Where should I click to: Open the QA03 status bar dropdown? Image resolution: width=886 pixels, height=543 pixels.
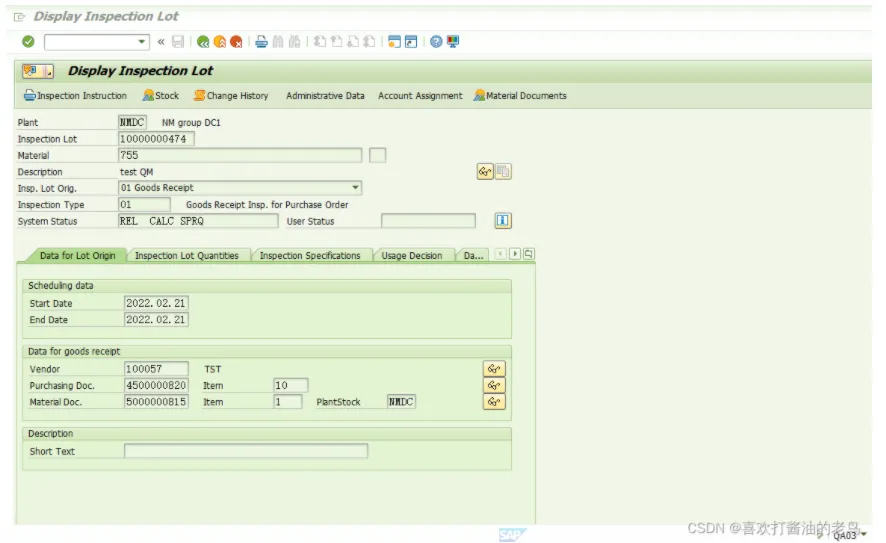coord(863,535)
